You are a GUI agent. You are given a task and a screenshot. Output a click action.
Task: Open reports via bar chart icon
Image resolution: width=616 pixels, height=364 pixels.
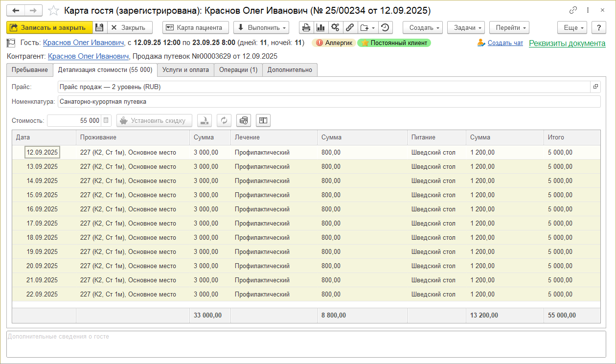(x=320, y=28)
